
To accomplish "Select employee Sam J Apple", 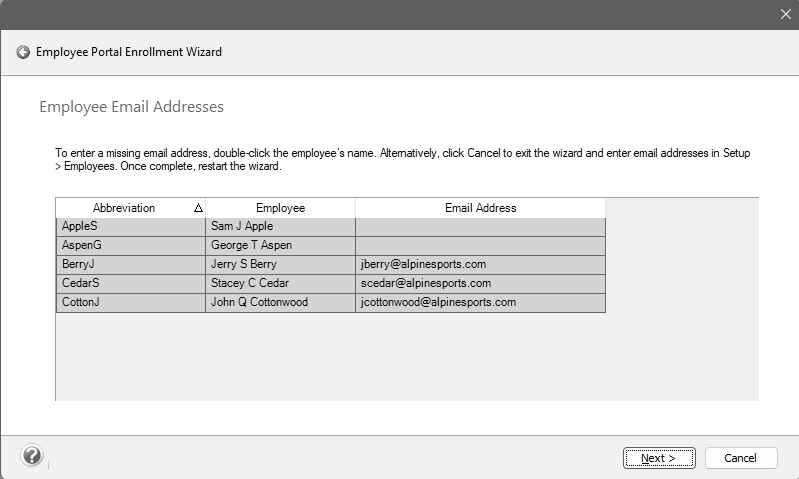I will (x=280, y=227).
